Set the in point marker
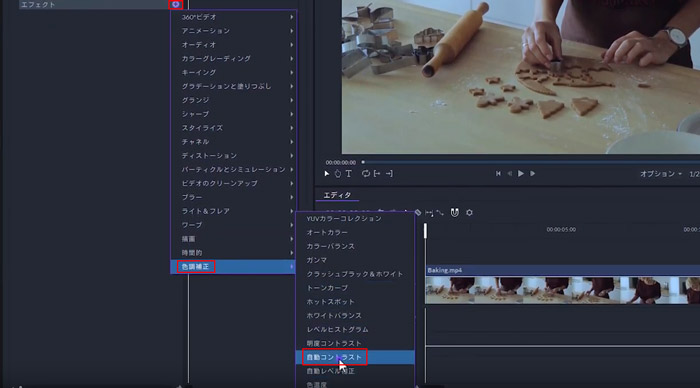This screenshot has height=388, width=700. pos(377,174)
